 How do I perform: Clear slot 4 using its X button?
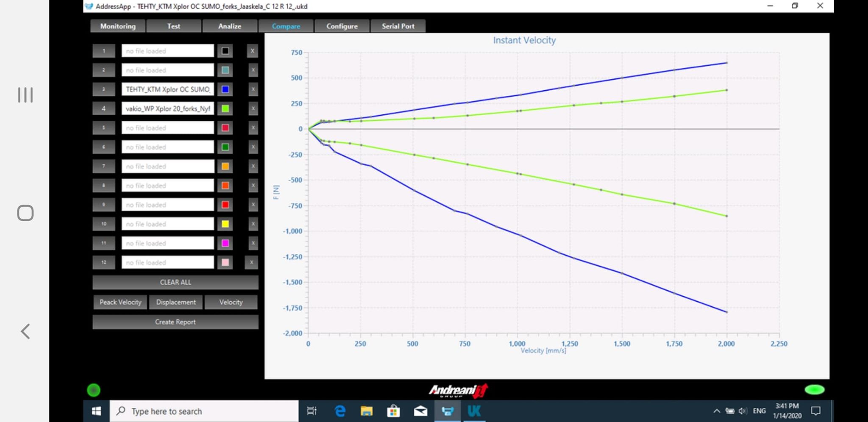click(x=253, y=108)
